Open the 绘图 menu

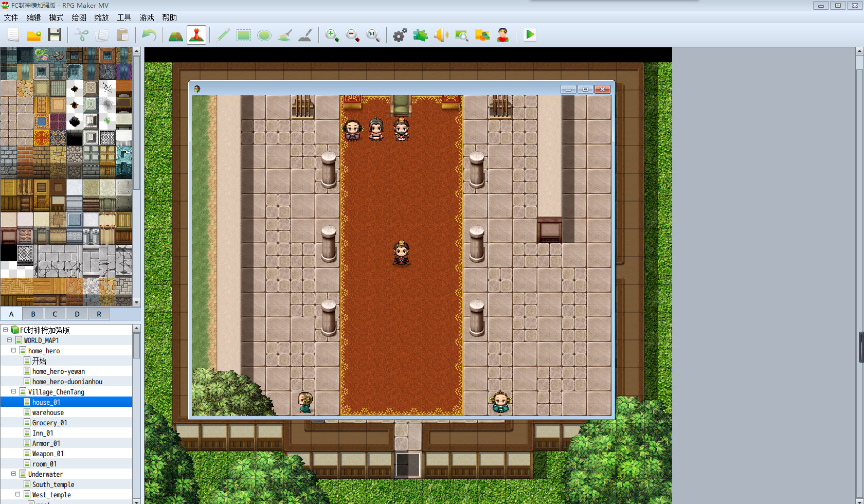coord(79,17)
